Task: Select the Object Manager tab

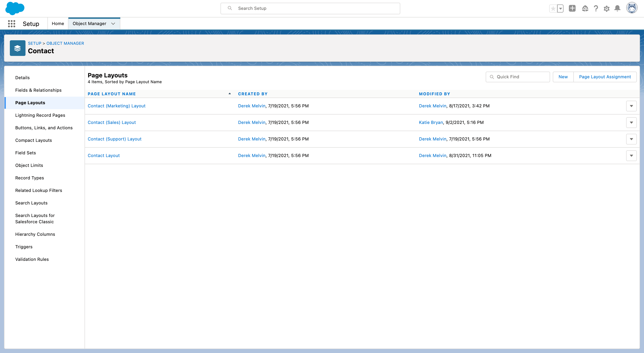Action: 89,23
